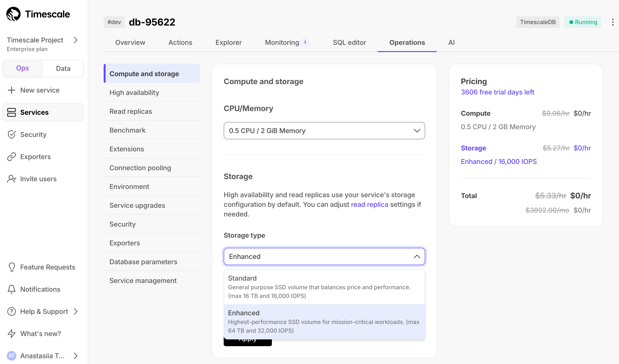This screenshot has width=619, height=364.
Task: Click the Storage pricing label
Action: tap(473, 148)
